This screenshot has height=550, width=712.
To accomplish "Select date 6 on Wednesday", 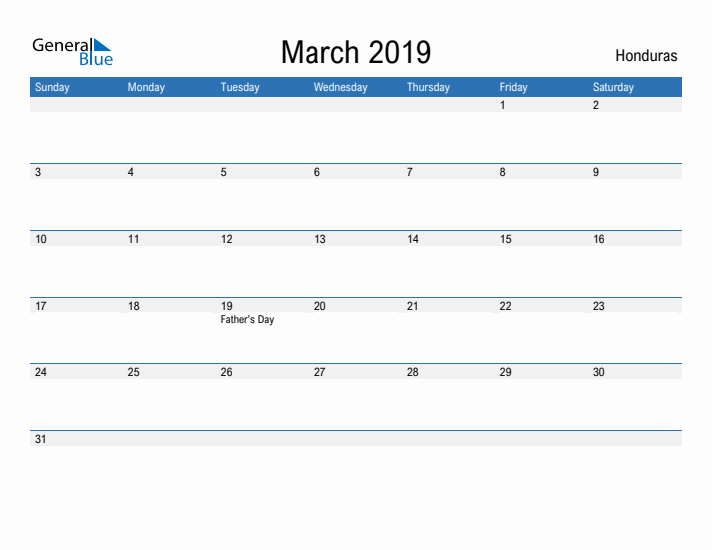I will (x=316, y=172).
